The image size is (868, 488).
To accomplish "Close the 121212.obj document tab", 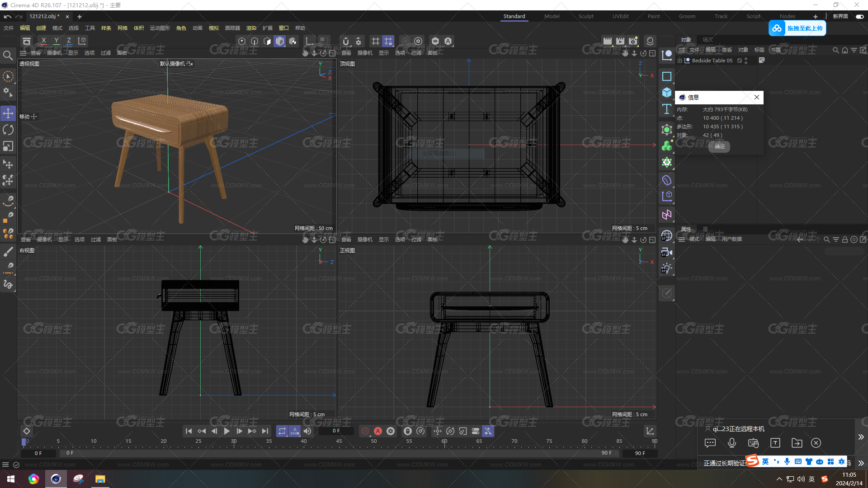I will [x=67, y=17].
